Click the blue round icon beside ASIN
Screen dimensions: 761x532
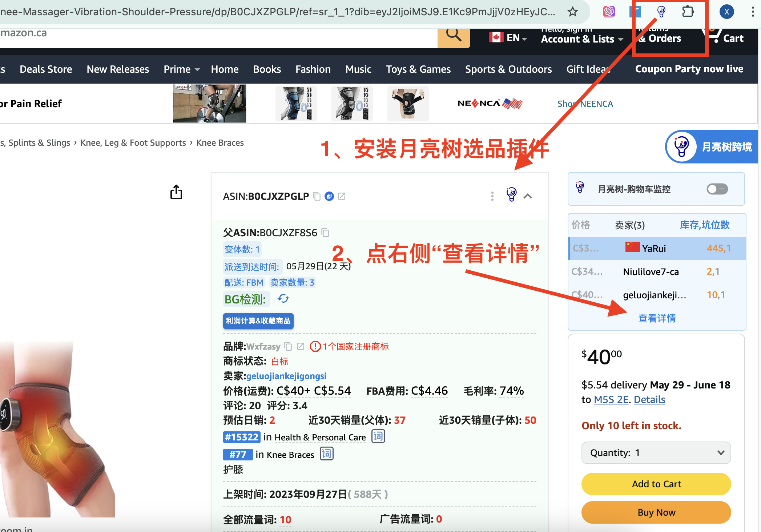click(329, 196)
